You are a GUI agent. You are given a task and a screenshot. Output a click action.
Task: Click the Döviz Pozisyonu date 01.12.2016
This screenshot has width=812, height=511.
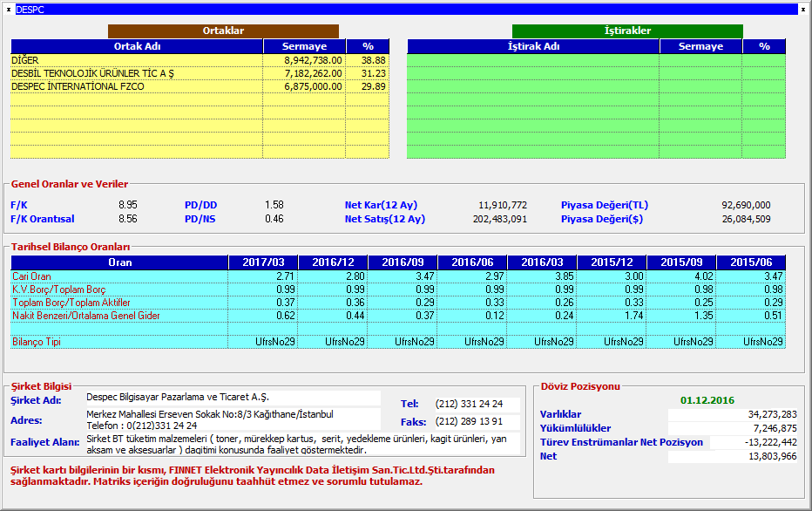click(707, 400)
